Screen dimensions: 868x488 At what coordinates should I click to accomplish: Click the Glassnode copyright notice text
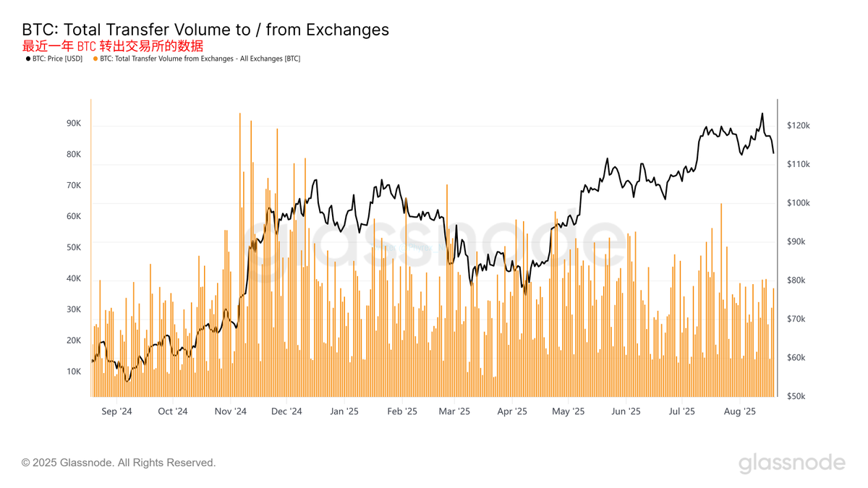click(x=119, y=463)
